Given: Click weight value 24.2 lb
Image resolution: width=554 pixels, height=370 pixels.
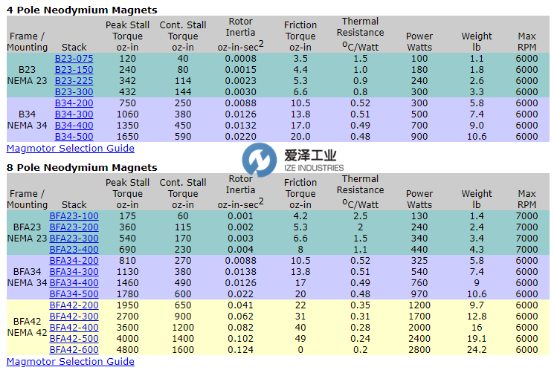Looking at the screenshot, I should [x=477, y=350].
